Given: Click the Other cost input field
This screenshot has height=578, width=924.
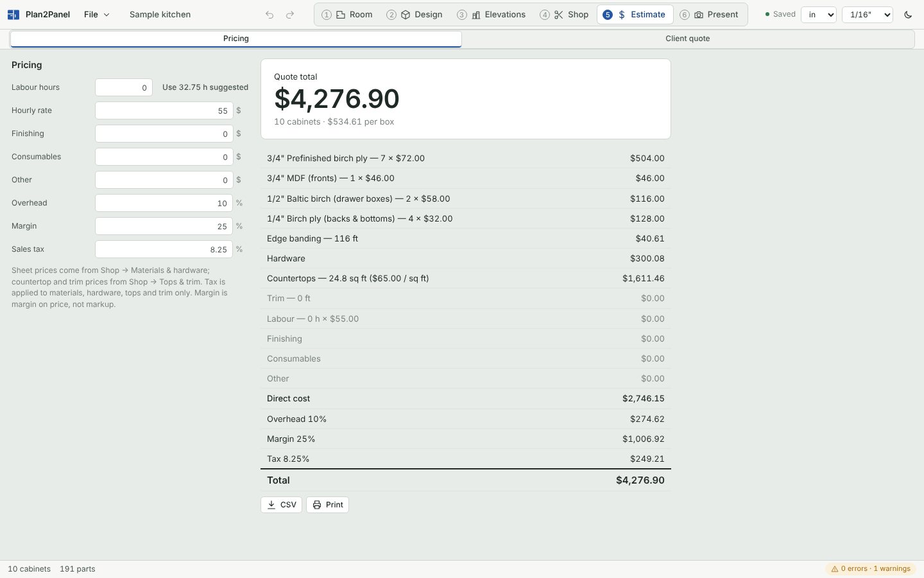Looking at the screenshot, I should point(164,180).
